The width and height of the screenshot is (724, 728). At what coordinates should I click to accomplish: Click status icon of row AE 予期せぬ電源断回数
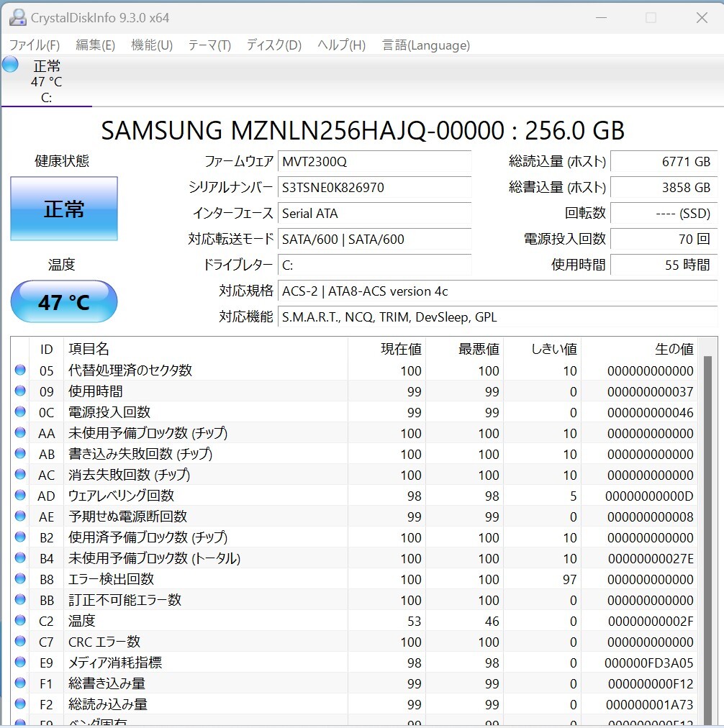20,517
